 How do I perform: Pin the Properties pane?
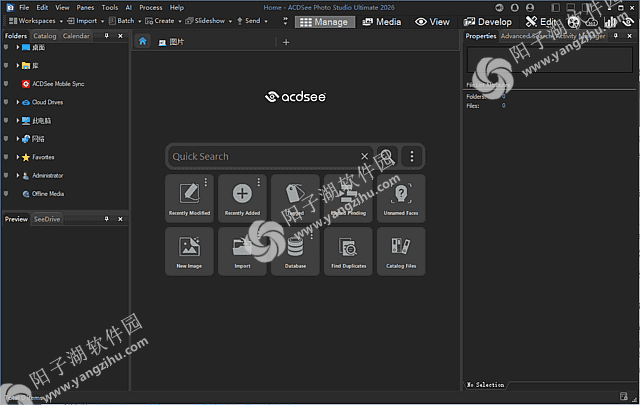[616, 36]
